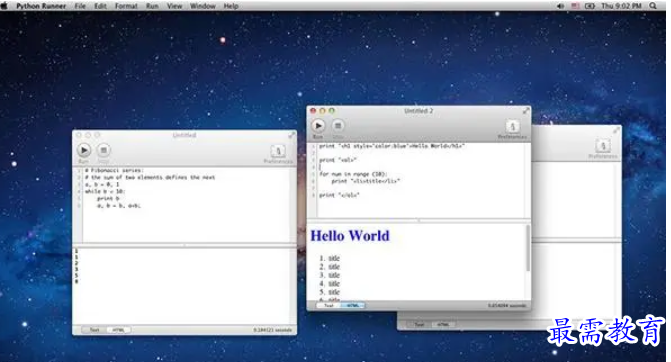The width and height of the screenshot is (671, 362).
Task: Stop the script in Untitled window
Action: (x=104, y=150)
